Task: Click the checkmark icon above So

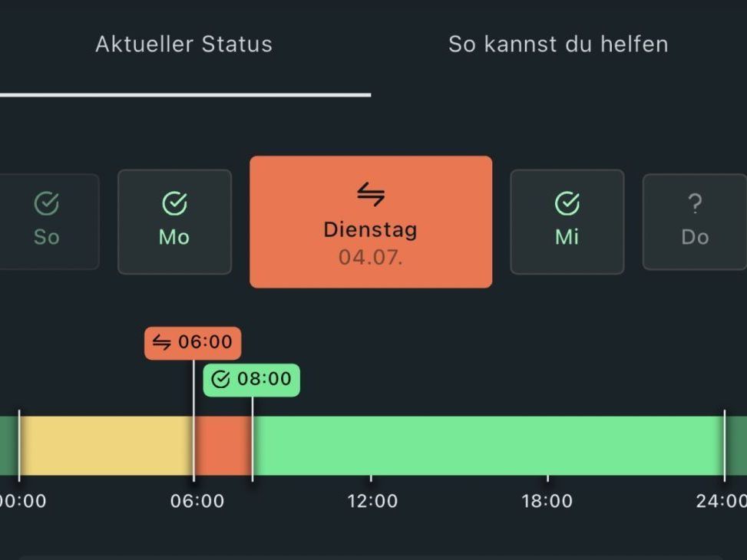Action: coord(47,203)
